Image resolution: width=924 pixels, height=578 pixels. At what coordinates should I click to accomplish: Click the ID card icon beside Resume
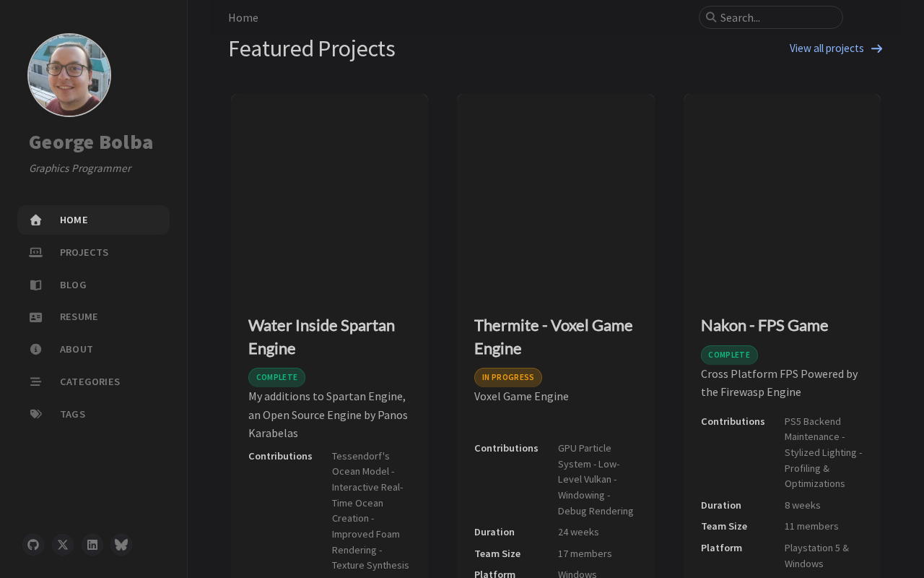(35, 317)
